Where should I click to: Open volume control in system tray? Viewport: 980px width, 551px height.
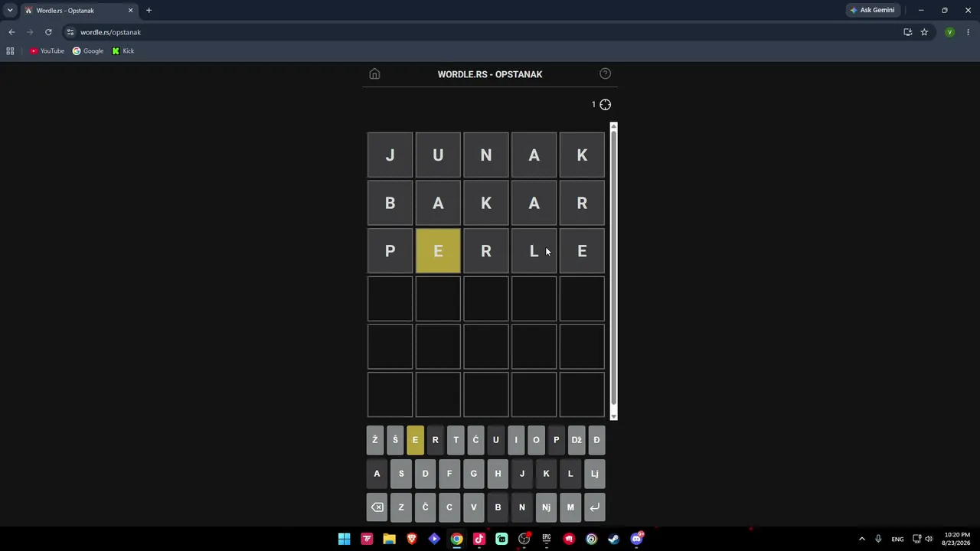click(929, 539)
